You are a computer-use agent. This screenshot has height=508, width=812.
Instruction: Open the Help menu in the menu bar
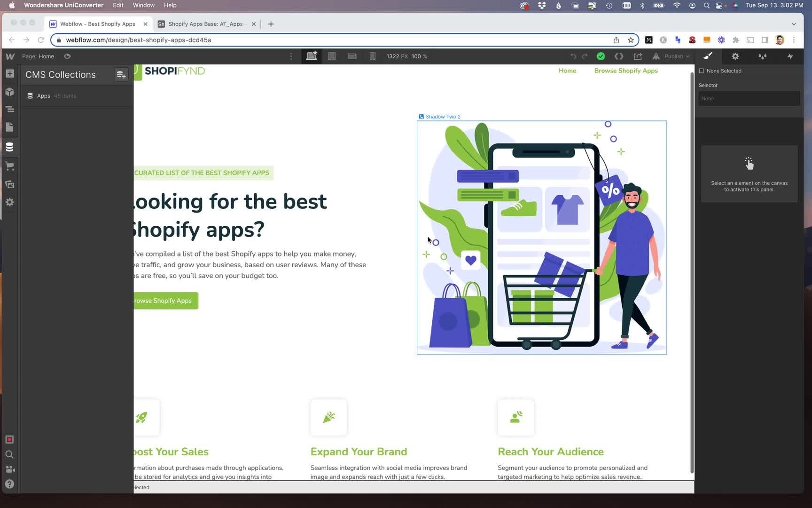(x=170, y=5)
